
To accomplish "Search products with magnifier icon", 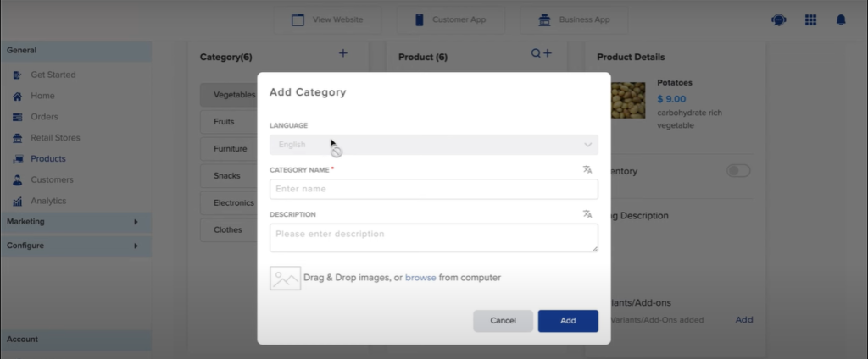I will tap(536, 53).
